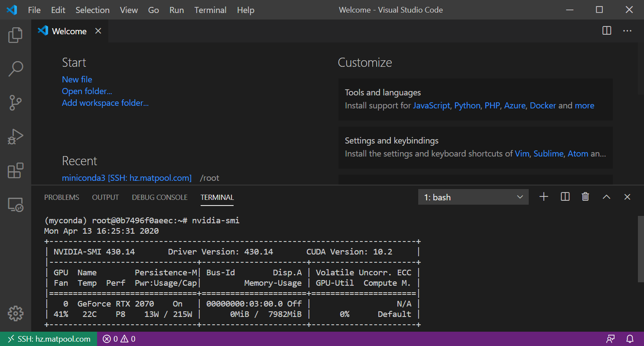
Task: Close the terminal panel
Action: click(x=627, y=197)
